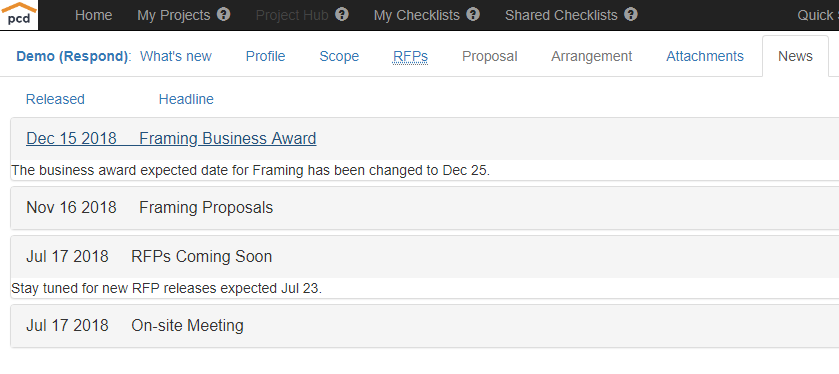Click help icon beside Project Hub
Image resolution: width=839 pixels, height=374 pixels.
coord(342,14)
